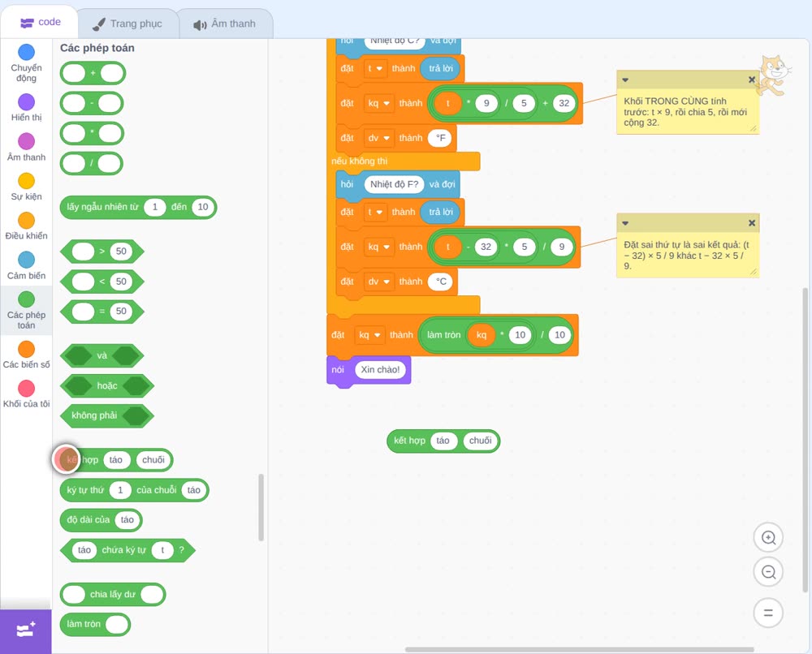This screenshot has width=812, height=654.
Task: Zoom in on the workspace
Action: [x=768, y=538]
